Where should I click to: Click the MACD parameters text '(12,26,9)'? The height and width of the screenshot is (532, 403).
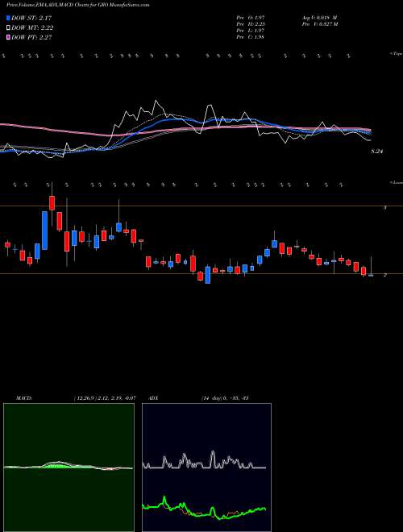coord(85,397)
